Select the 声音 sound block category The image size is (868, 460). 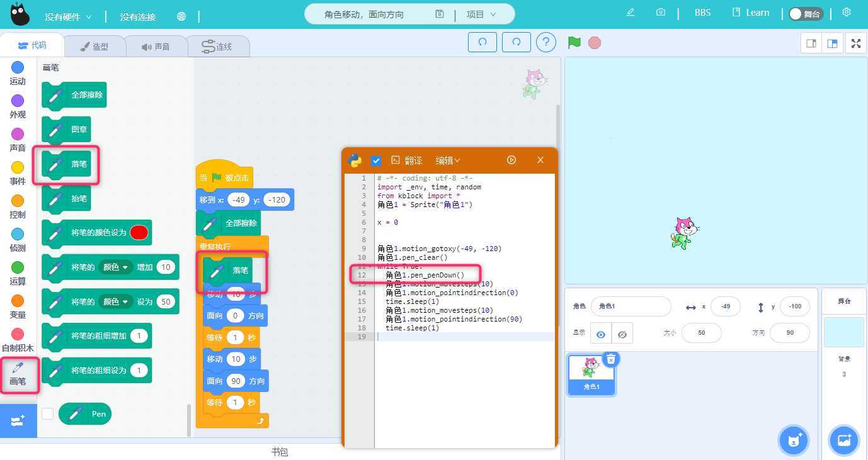[18, 140]
